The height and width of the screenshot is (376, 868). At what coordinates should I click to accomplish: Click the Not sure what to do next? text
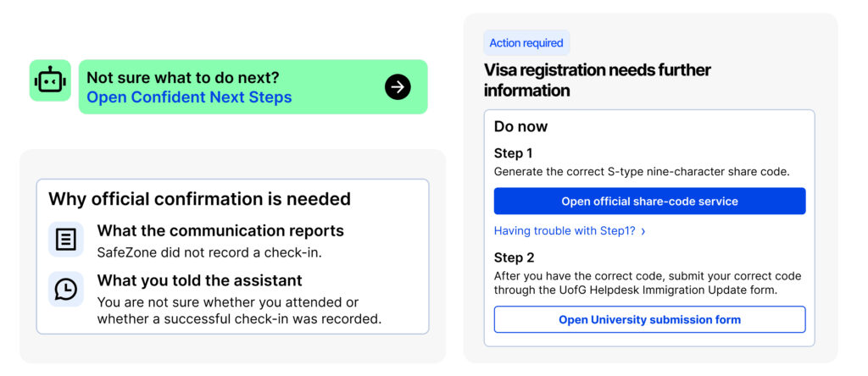pos(183,77)
